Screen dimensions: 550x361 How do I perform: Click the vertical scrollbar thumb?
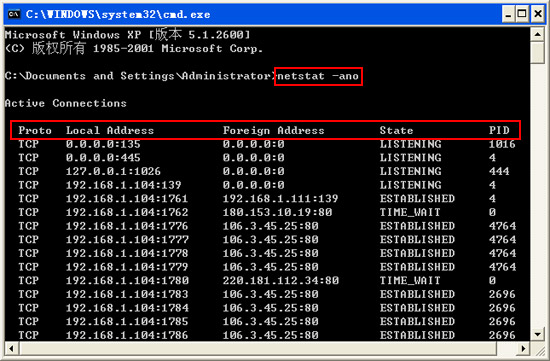[537, 53]
